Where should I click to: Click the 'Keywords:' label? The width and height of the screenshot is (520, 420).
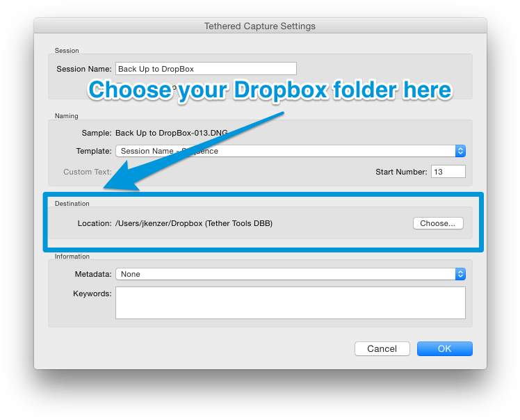[x=92, y=293]
